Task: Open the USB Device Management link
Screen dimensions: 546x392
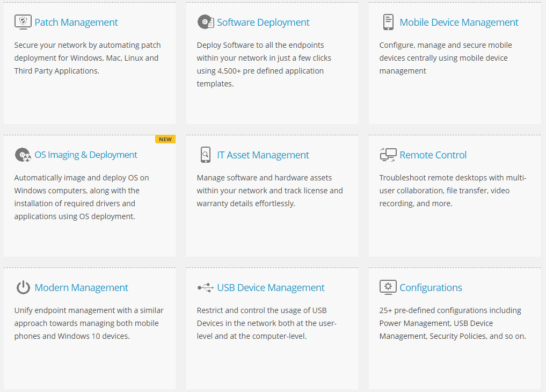Action: pos(271,288)
